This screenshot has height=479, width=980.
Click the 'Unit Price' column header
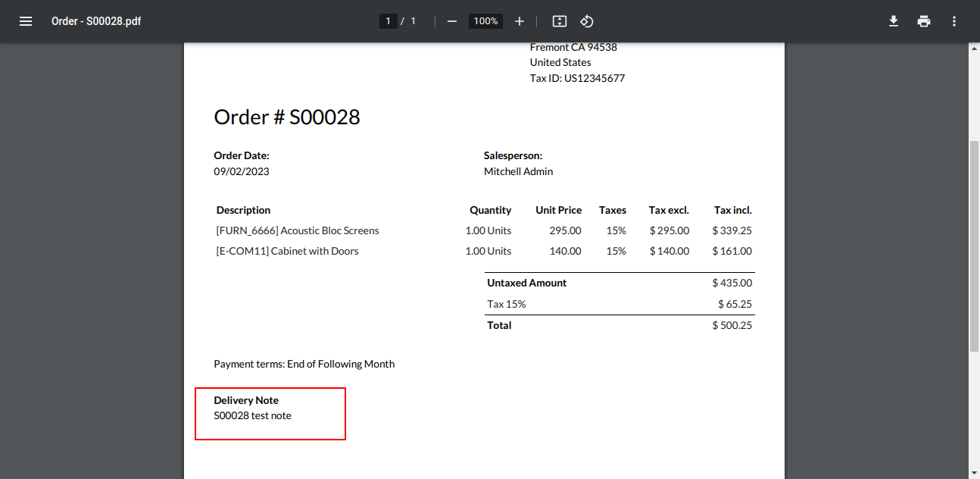tap(559, 210)
